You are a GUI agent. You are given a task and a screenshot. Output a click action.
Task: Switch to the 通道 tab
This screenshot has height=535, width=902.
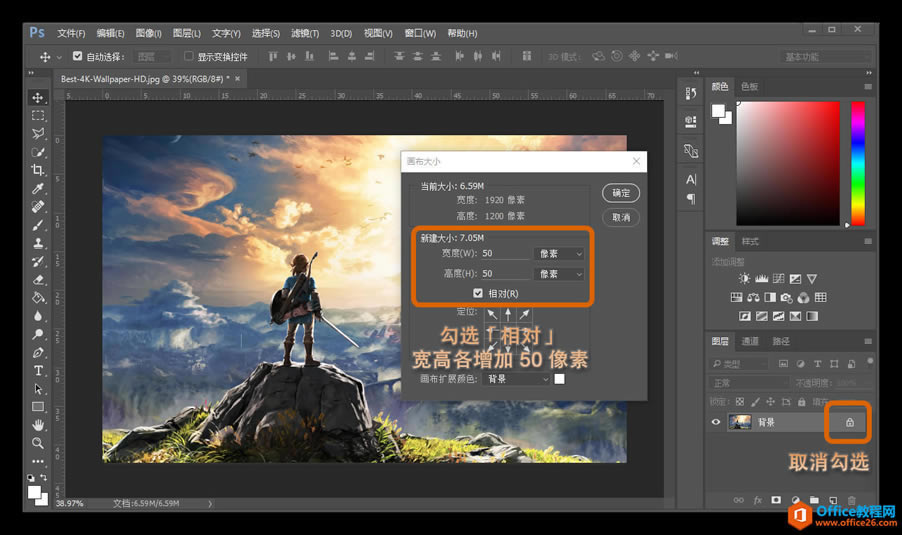(x=750, y=341)
